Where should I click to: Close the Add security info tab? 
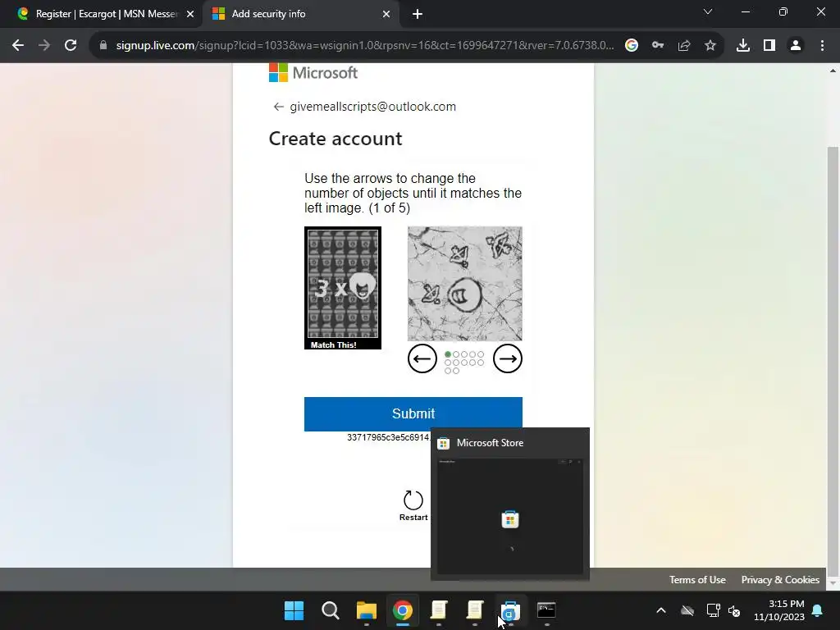pos(386,15)
